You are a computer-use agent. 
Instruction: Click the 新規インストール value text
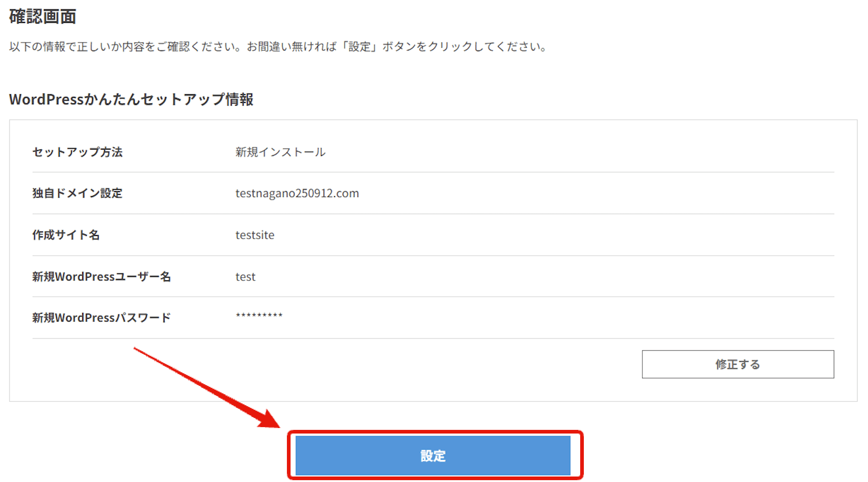point(280,152)
